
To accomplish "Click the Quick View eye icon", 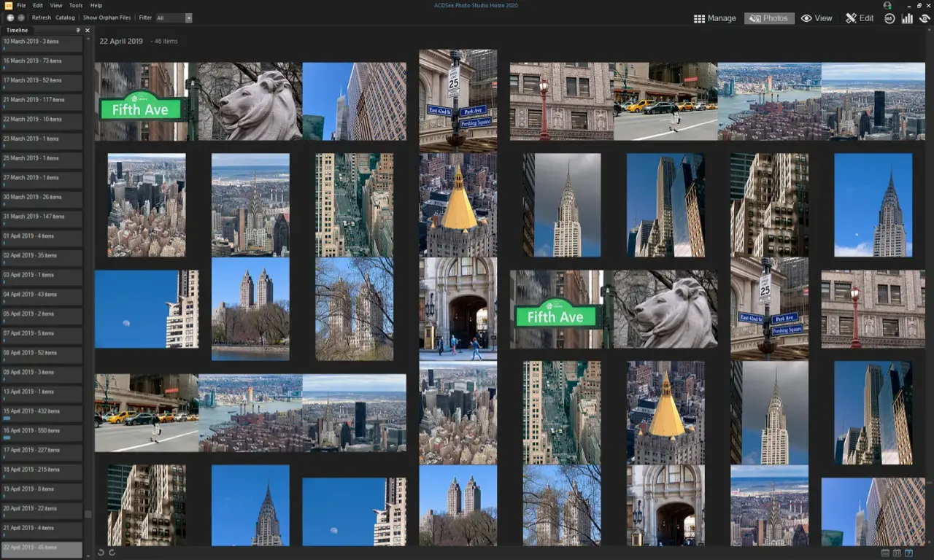I will 923,18.
